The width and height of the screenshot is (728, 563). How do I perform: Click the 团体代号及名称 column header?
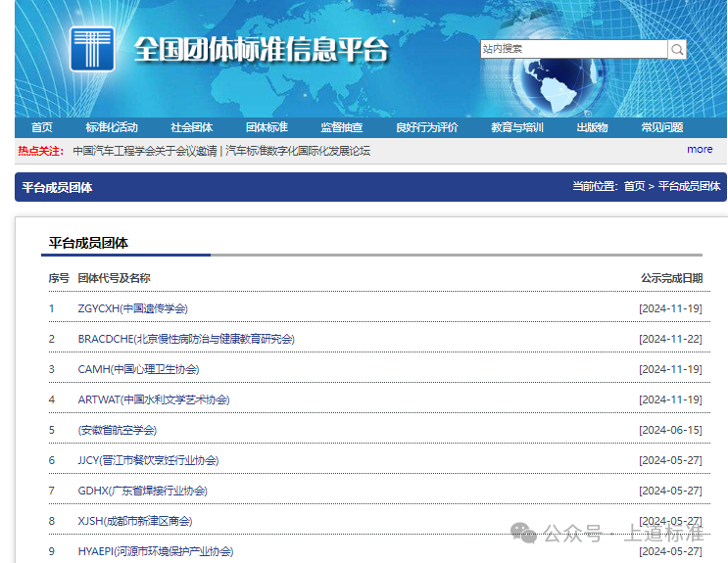(114, 278)
